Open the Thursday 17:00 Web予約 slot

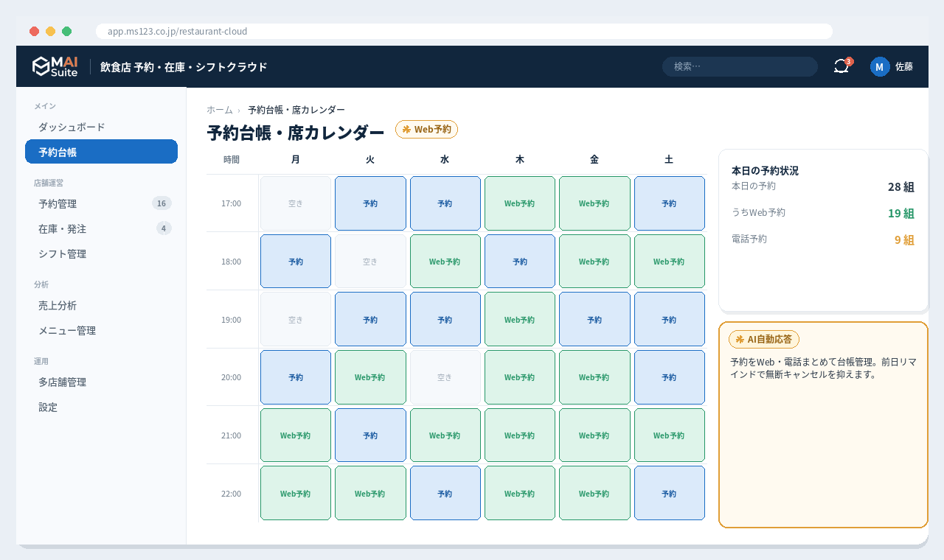point(520,203)
